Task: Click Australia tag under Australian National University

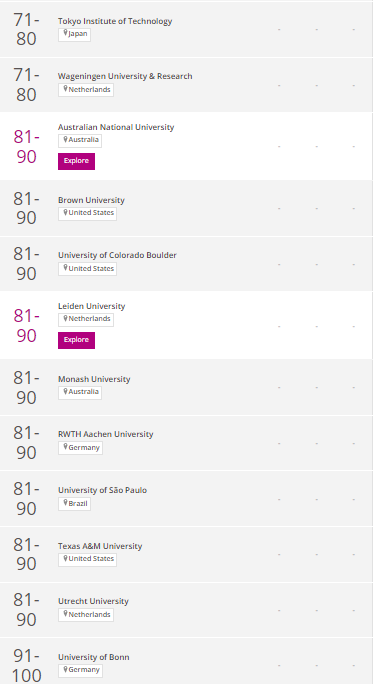Action: tap(80, 140)
